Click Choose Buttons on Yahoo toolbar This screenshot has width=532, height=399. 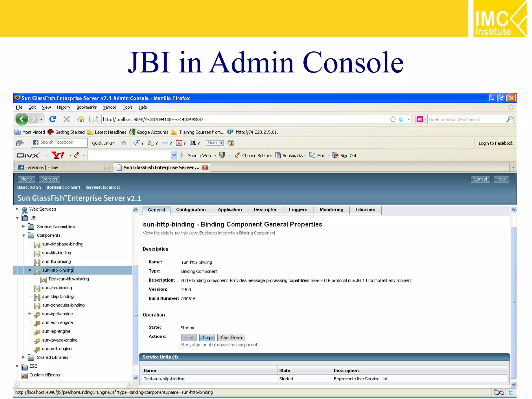coord(253,155)
